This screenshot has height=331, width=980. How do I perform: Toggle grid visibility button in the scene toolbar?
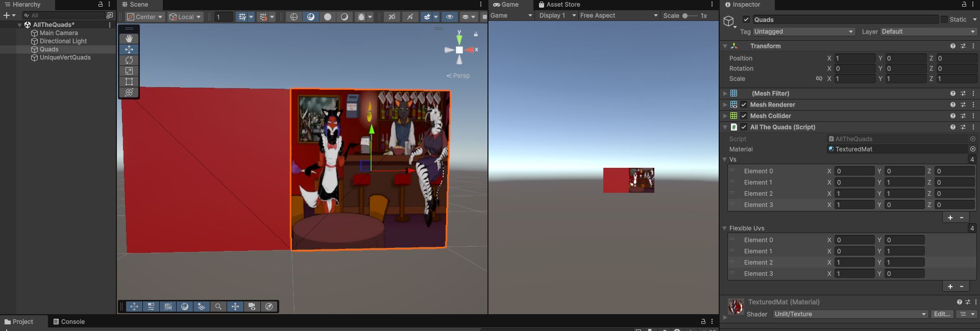pos(242,17)
